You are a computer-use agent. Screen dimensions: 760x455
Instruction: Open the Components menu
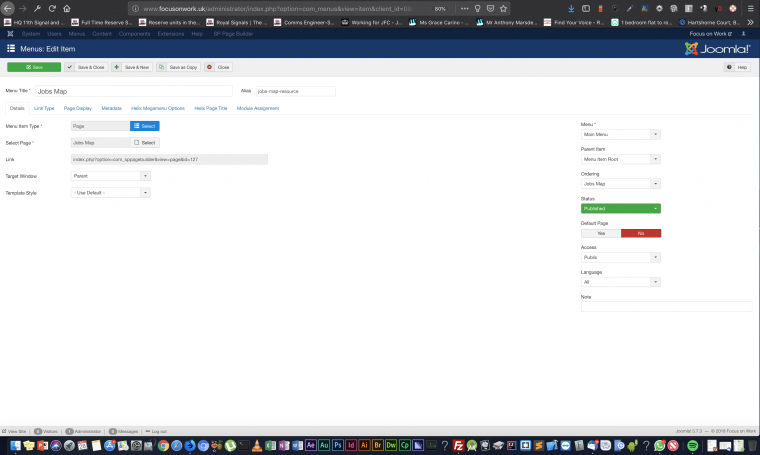click(134, 33)
